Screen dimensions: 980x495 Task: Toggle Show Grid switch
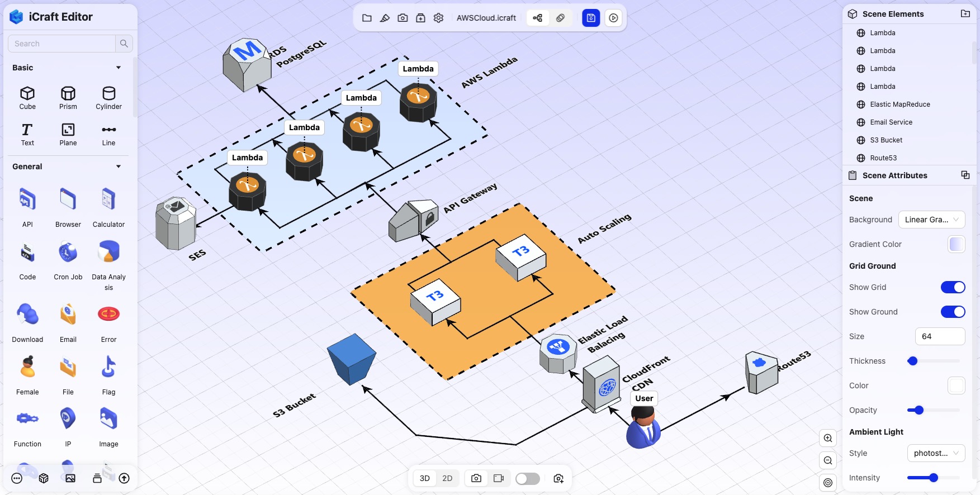coord(953,287)
